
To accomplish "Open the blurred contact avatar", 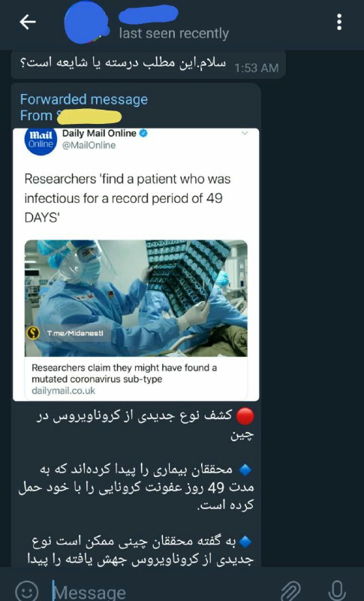I will click(x=87, y=23).
